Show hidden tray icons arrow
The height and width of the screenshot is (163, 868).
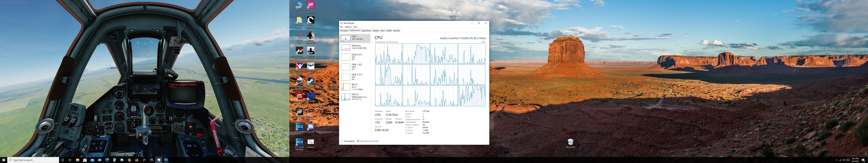[x=837, y=160]
